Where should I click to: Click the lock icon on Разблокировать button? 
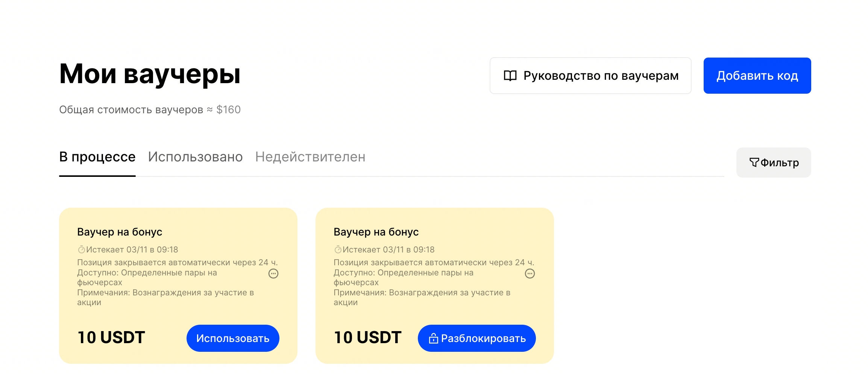(x=433, y=339)
